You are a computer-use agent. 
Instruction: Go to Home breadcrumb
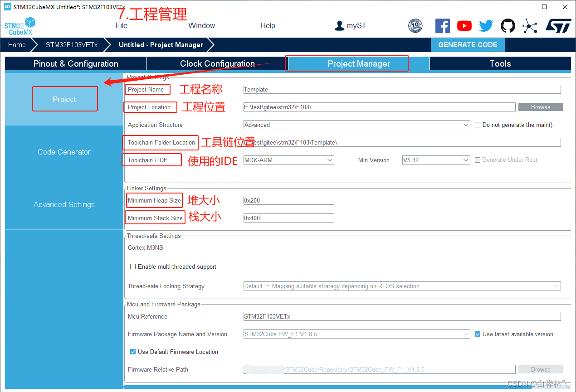tap(17, 45)
